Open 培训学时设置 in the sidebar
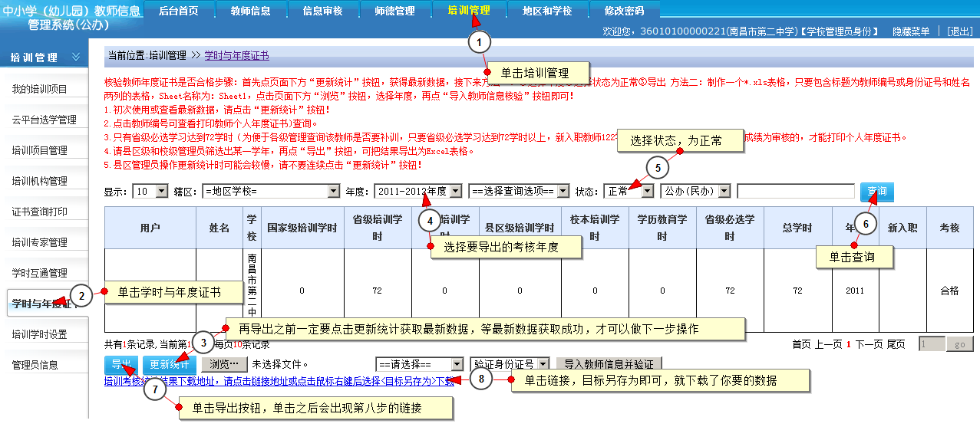This screenshot has width=980, height=427. click(x=39, y=334)
